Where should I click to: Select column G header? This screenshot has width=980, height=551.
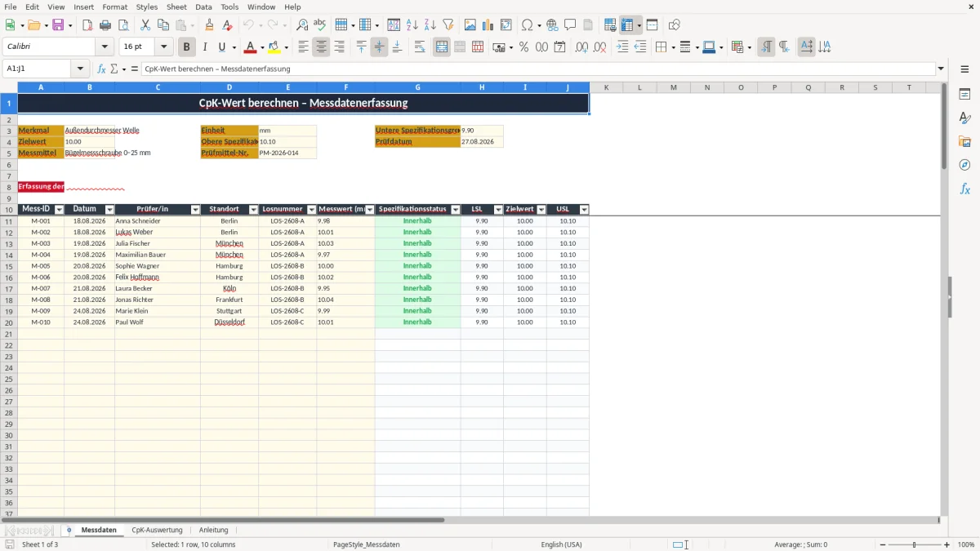point(417,87)
